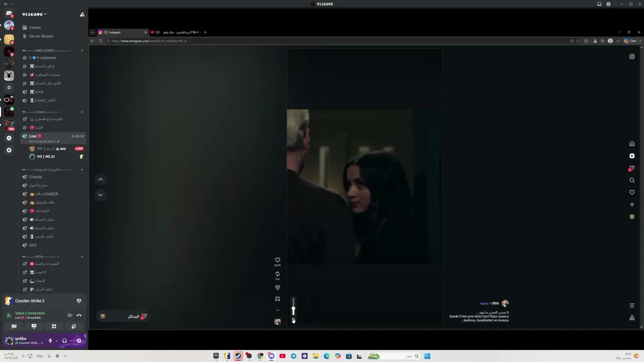Open Instagram search

[x=632, y=180]
